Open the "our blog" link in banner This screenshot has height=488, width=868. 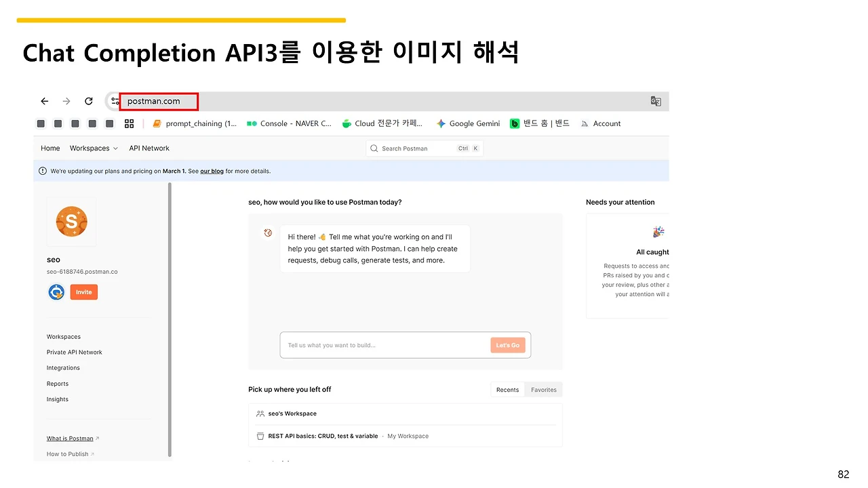pyautogui.click(x=212, y=171)
